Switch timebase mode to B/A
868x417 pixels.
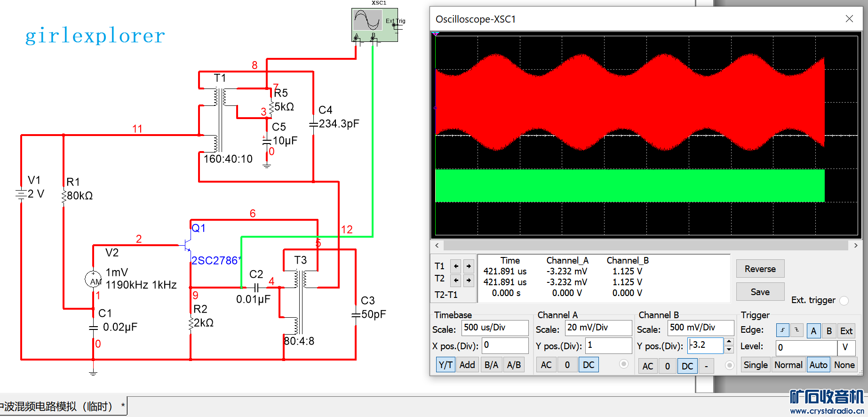pos(492,365)
